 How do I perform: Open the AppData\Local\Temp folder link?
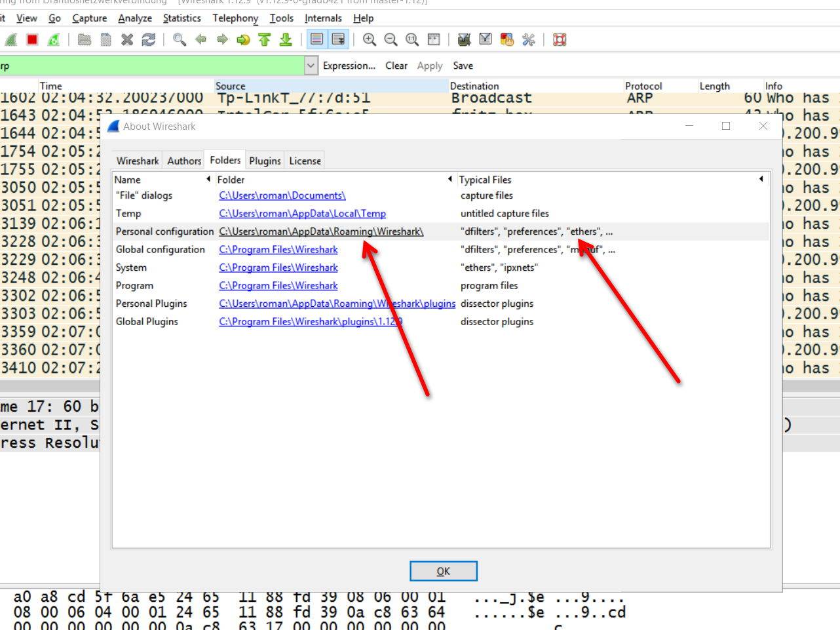click(x=302, y=214)
